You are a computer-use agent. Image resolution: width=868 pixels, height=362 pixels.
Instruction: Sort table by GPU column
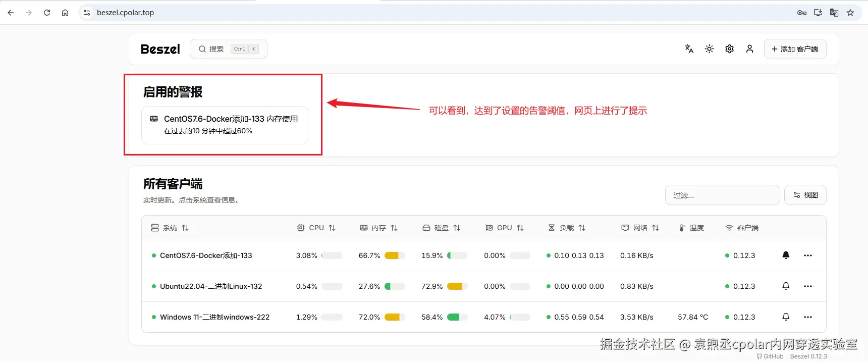pyautogui.click(x=504, y=228)
